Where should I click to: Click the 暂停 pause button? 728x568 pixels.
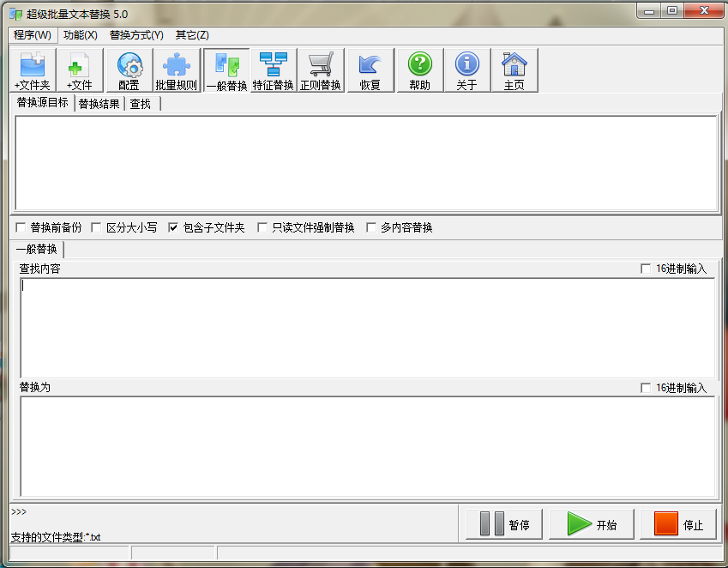pos(504,525)
